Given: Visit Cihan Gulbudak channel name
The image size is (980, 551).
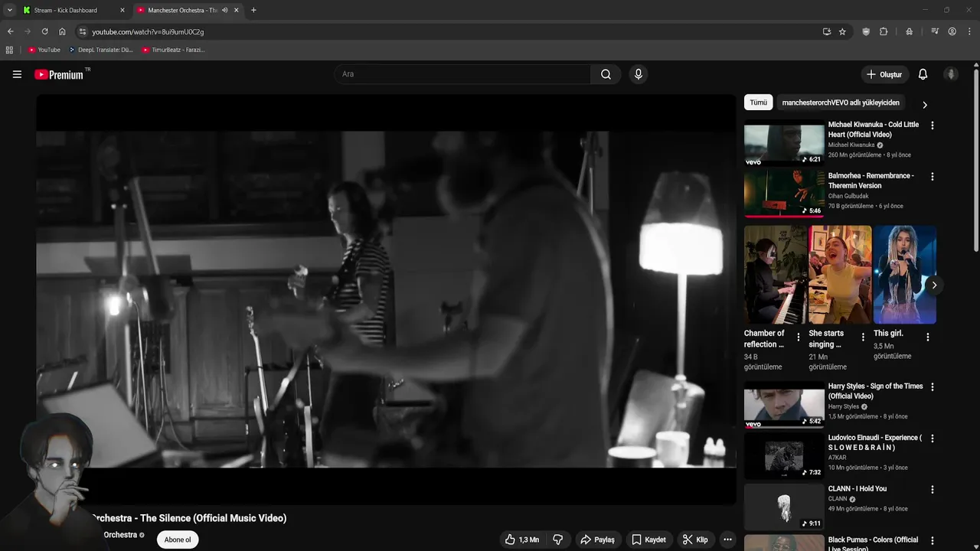Looking at the screenshot, I should point(848,196).
